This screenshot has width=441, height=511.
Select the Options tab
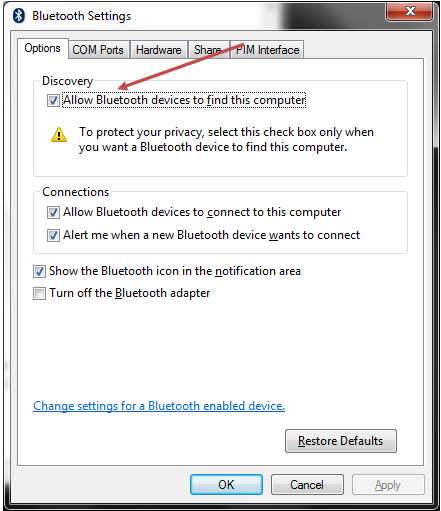coord(43,48)
